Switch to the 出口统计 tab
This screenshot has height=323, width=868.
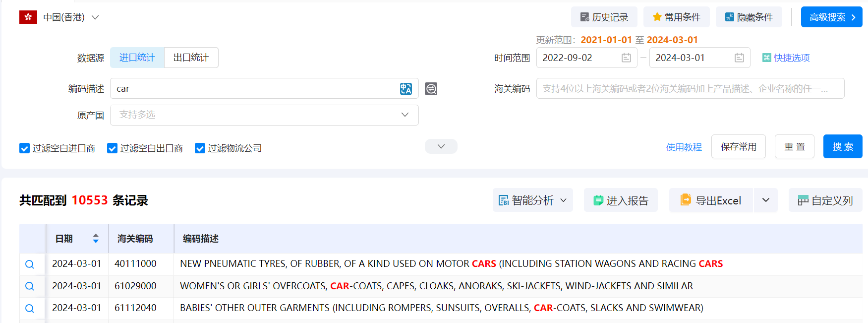(x=191, y=58)
